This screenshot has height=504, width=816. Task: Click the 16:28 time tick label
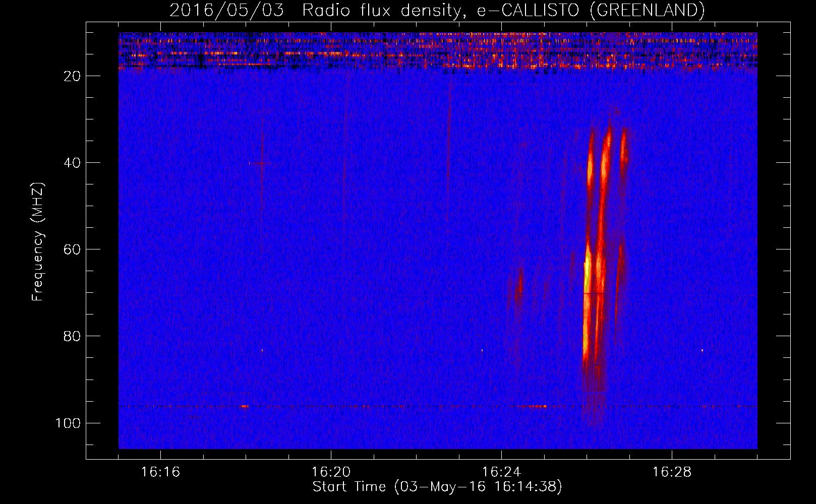[x=672, y=472]
